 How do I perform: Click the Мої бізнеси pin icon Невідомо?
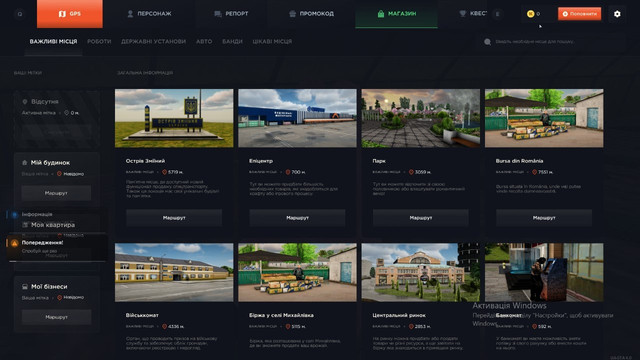[59, 298]
